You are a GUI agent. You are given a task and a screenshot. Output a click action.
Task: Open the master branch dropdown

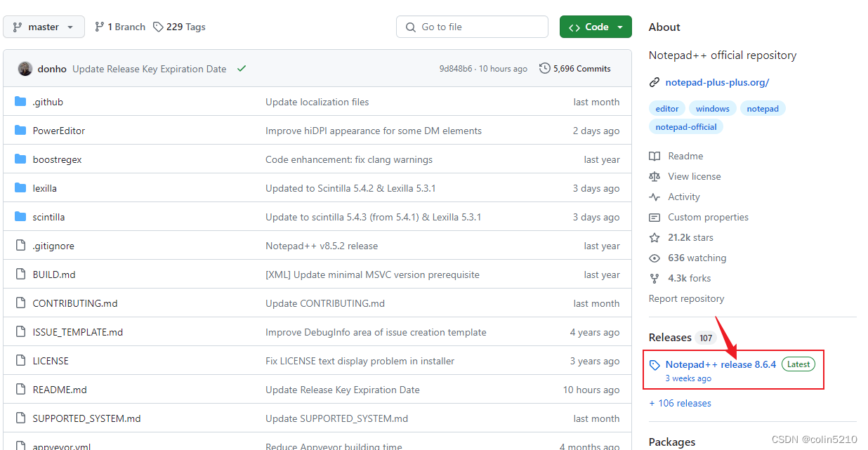(x=44, y=27)
